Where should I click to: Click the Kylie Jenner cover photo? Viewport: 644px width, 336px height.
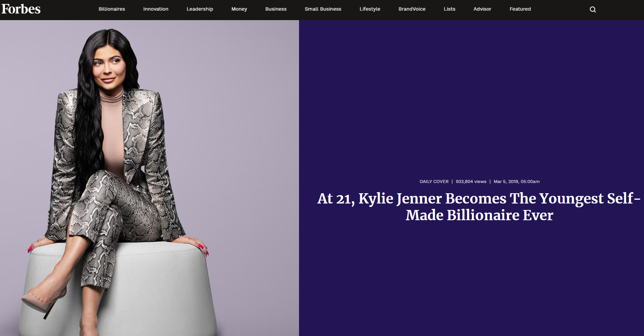(x=149, y=178)
